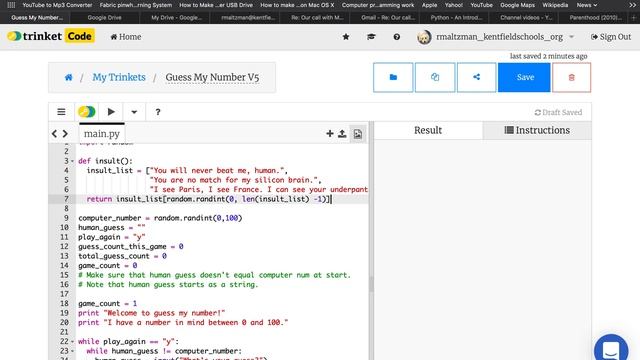Click the copy trinket button

pyautogui.click(x=435, y=77)
